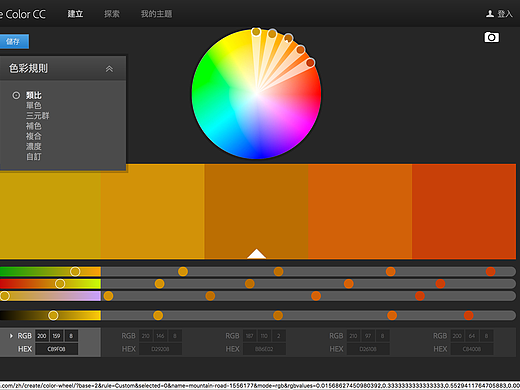Click the top-row slider dot under the C84008 swatch
This screenshot has height=390, width=520.
point(490,271)
